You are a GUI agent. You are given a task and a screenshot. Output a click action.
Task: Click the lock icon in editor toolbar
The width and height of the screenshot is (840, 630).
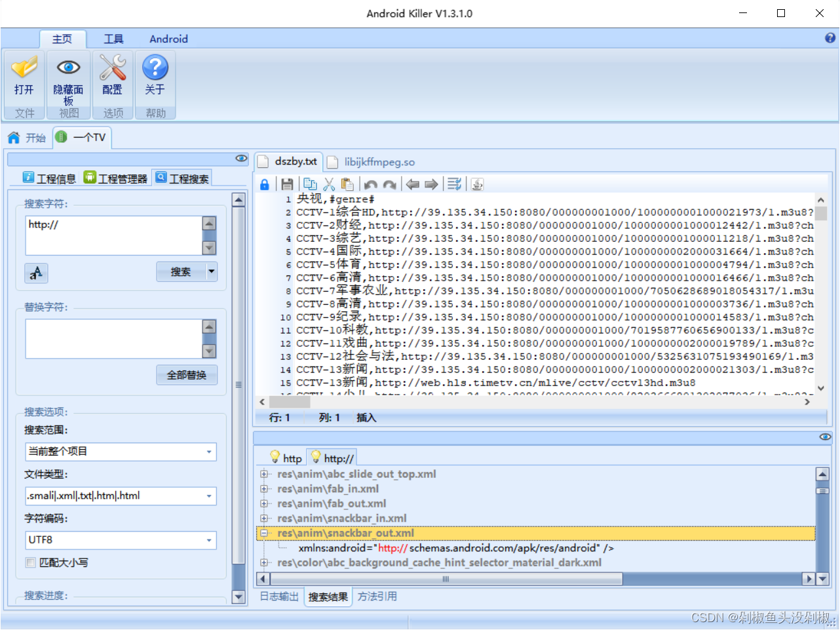[265, 185]
